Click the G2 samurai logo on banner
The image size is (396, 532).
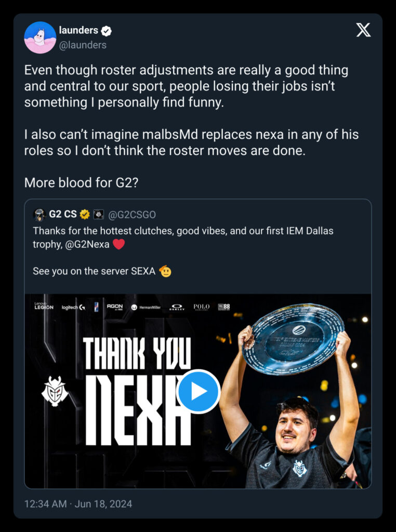55,391
